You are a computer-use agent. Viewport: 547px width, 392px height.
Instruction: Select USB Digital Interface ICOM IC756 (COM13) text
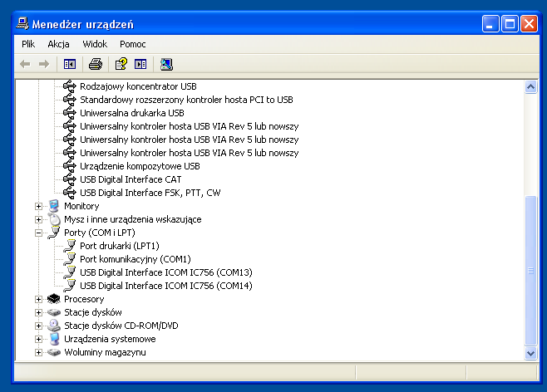[x=166, y=272]
